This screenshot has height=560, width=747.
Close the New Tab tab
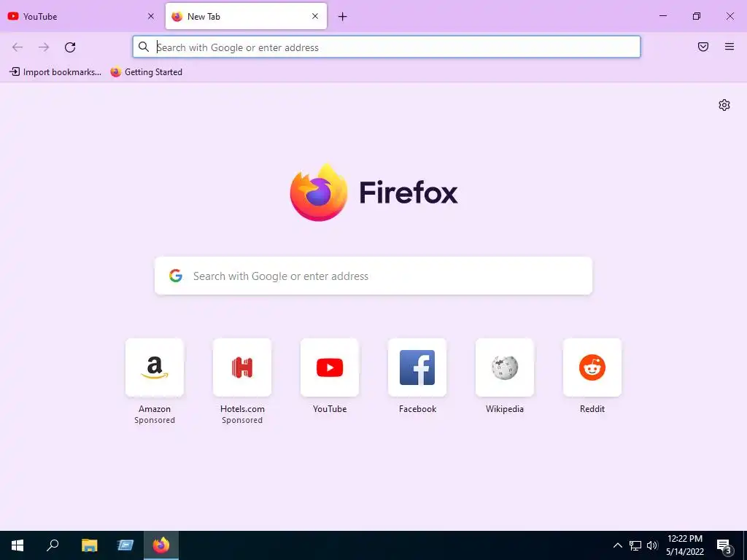pos(315,16)
